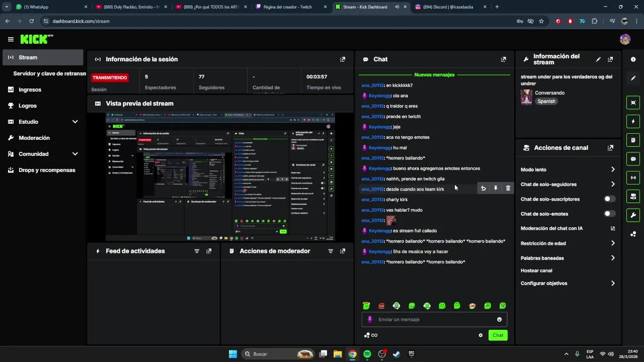Click the pencil icon in right sidebar
Screen dimensions: 644x362
click(633, 78)
